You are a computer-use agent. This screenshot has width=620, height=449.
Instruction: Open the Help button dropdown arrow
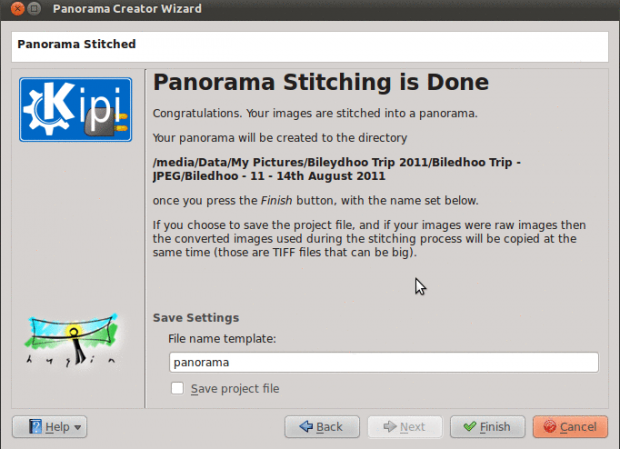click(79, 428)
